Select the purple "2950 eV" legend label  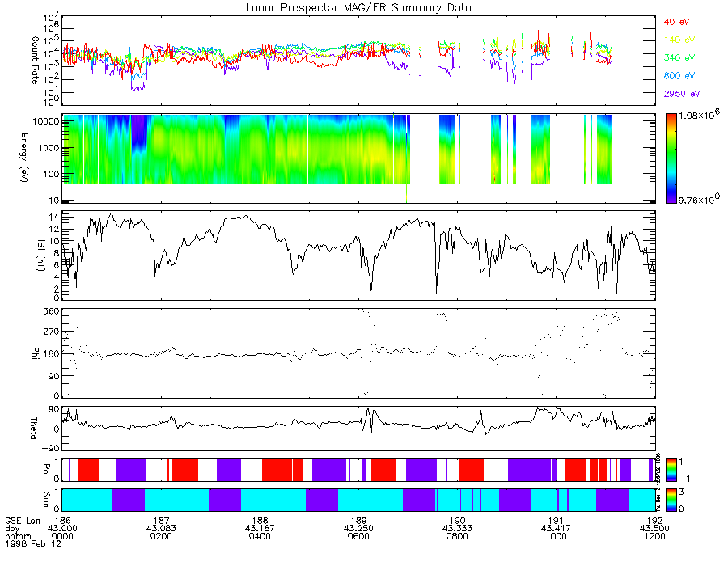click(682, 94)
